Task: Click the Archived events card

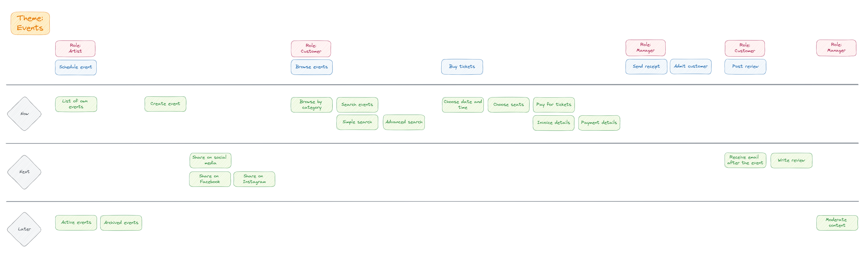Action: [x=121, y=223]
